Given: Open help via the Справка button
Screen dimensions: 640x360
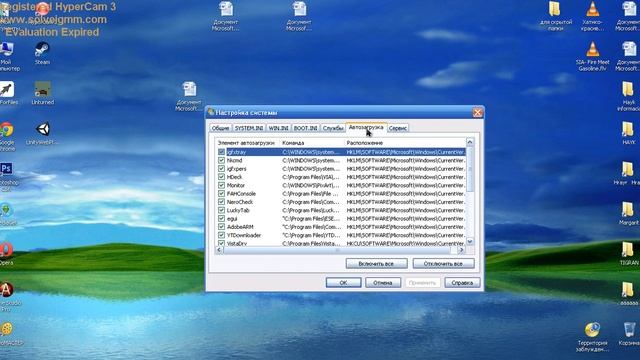Looking at the screenshot, I should coord(462,282).
